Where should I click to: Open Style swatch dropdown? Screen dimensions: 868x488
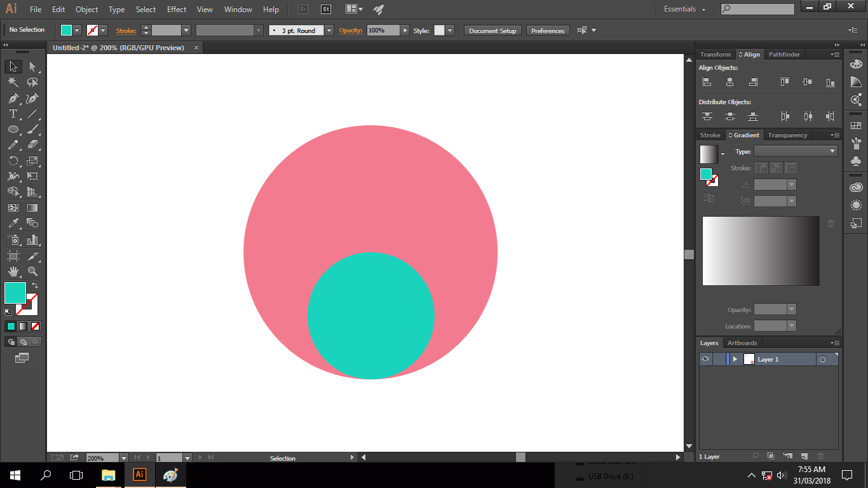pyautogui.click(x=450, y=30)
